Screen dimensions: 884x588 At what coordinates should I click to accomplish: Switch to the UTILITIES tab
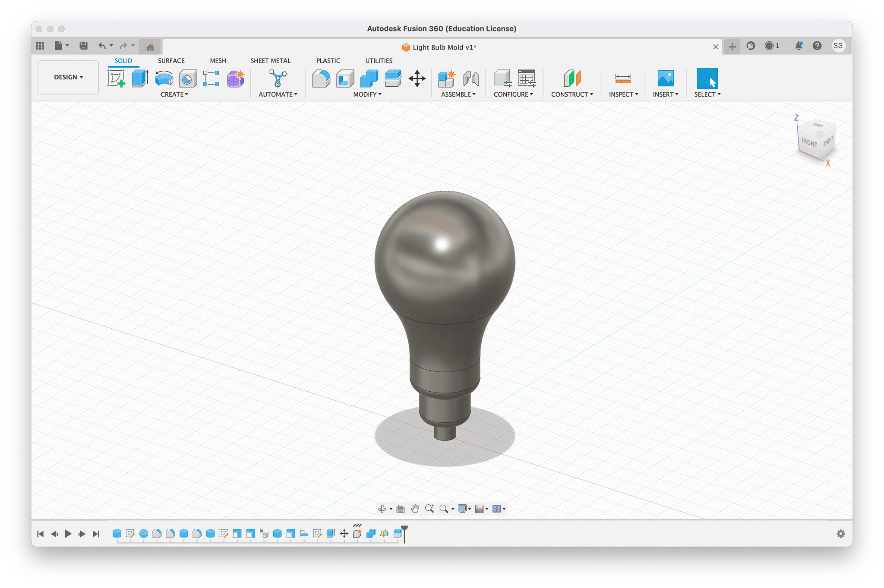click(379, 61)
